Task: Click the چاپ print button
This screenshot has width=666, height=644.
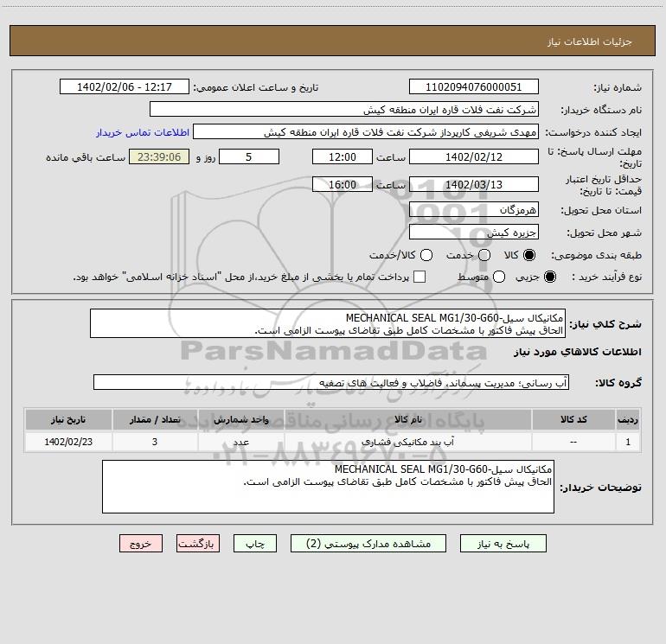Action: 255,544
